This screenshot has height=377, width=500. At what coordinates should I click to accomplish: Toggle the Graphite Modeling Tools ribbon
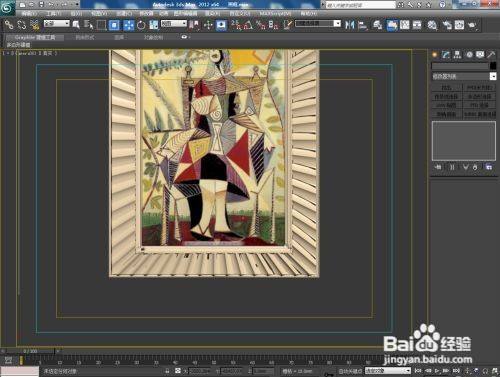pyautogui.click(x=392, y=25)
